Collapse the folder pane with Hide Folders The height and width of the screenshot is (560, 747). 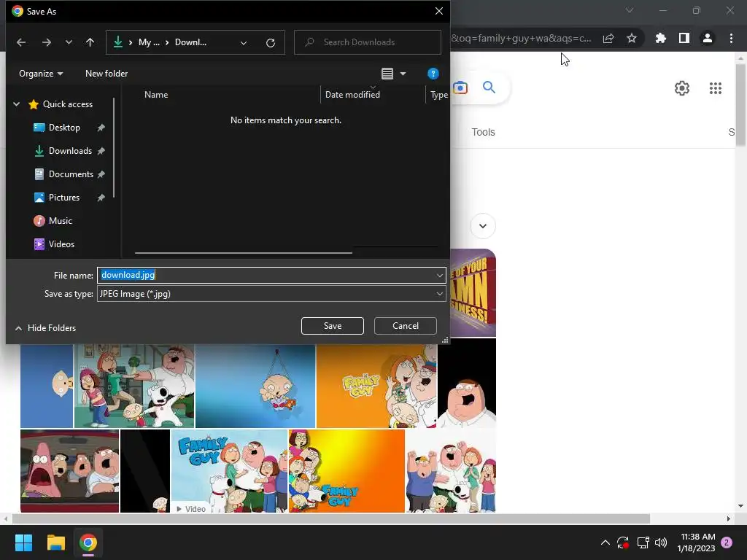[x=46, y=327]
